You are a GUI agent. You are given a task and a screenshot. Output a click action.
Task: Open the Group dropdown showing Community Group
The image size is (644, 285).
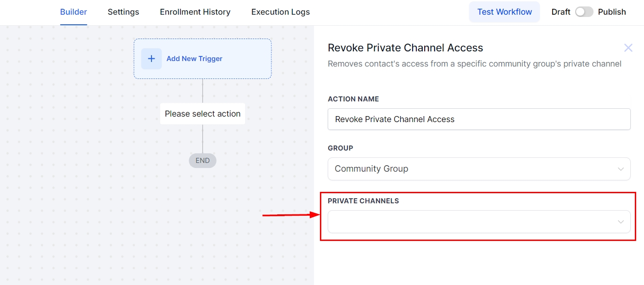coord(473,169)
